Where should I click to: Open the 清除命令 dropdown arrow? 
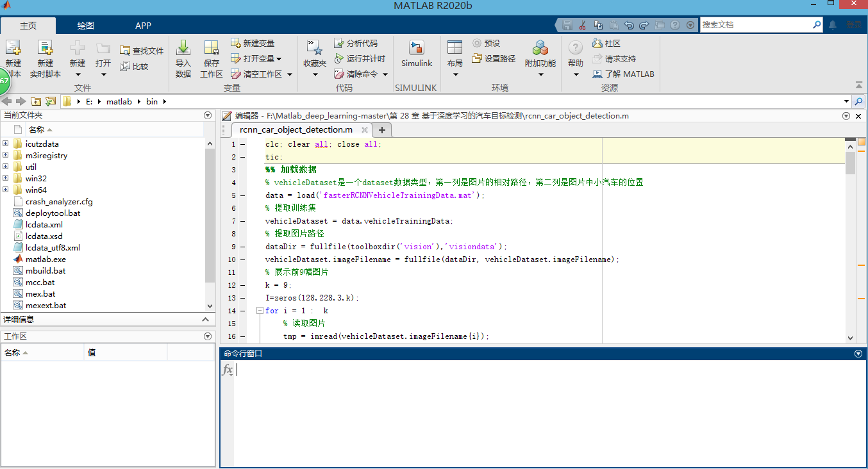[385, 74]
